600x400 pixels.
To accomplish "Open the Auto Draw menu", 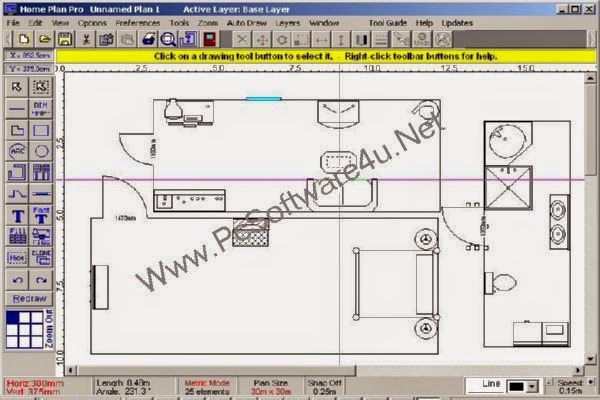I will pos(246,23).
